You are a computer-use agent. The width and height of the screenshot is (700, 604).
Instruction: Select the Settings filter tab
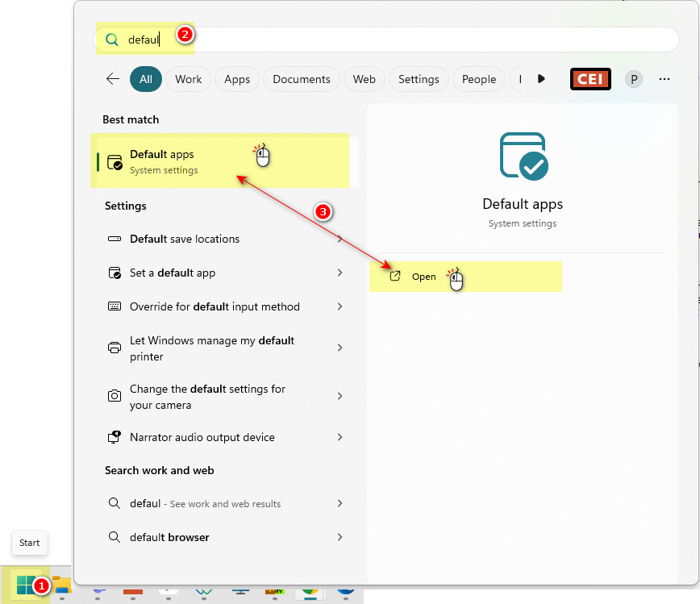pyautogui.click(x=419, y=79)
